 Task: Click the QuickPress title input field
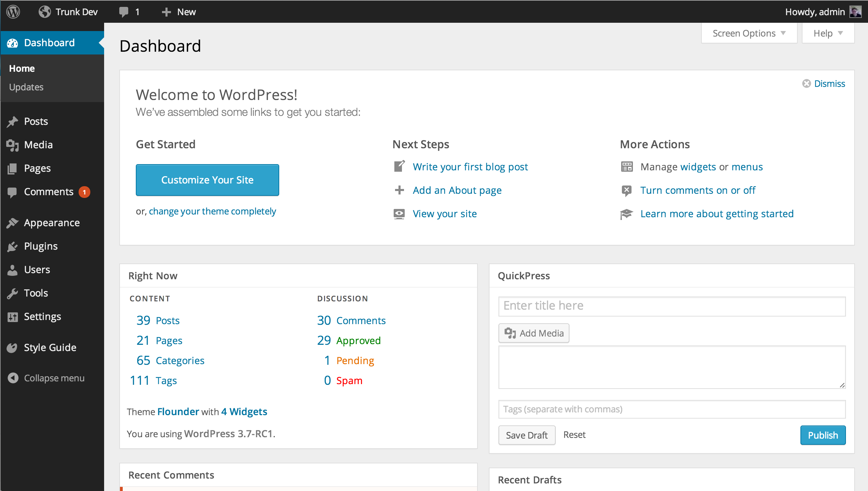[x=673, y=305]
